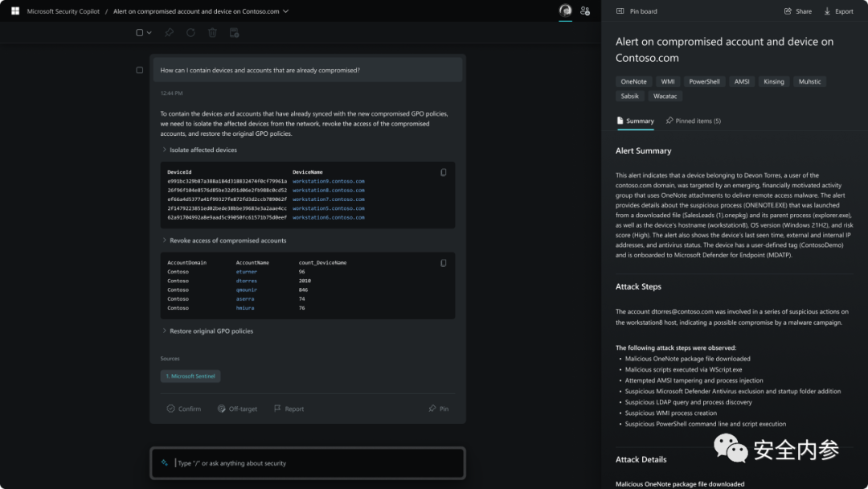Click the Share button
The image size is (868, 489).
coord(798,11)
